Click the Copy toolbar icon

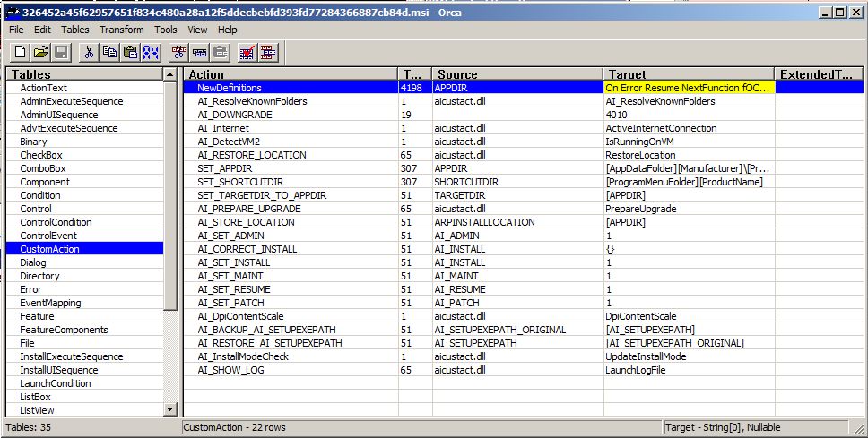click(x=109, y=52)
